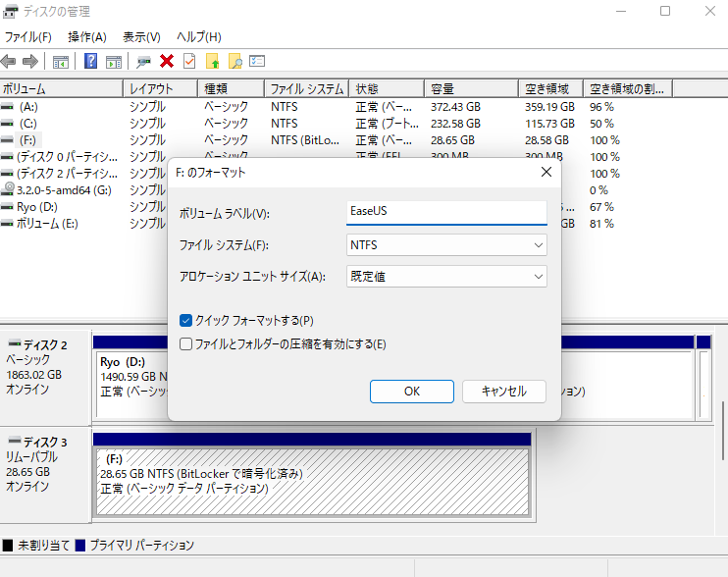Image resolution: width=728 pixels, height=577 pixels.
Task: Click the back arrow toolbar icon
Action: [9, 61]
